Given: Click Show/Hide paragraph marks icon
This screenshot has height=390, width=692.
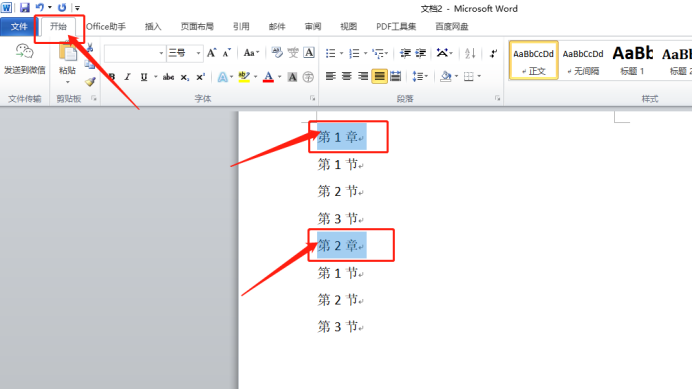Looking at the screenshot, I should click(x=493, y=53).
